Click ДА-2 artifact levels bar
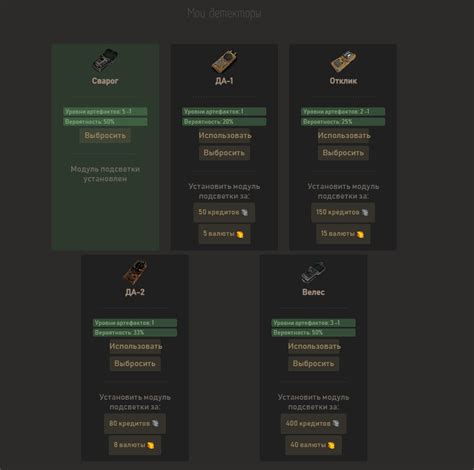The width and height of the screenshot is (474, 470). pyautogui.click(x=135, y=323)
